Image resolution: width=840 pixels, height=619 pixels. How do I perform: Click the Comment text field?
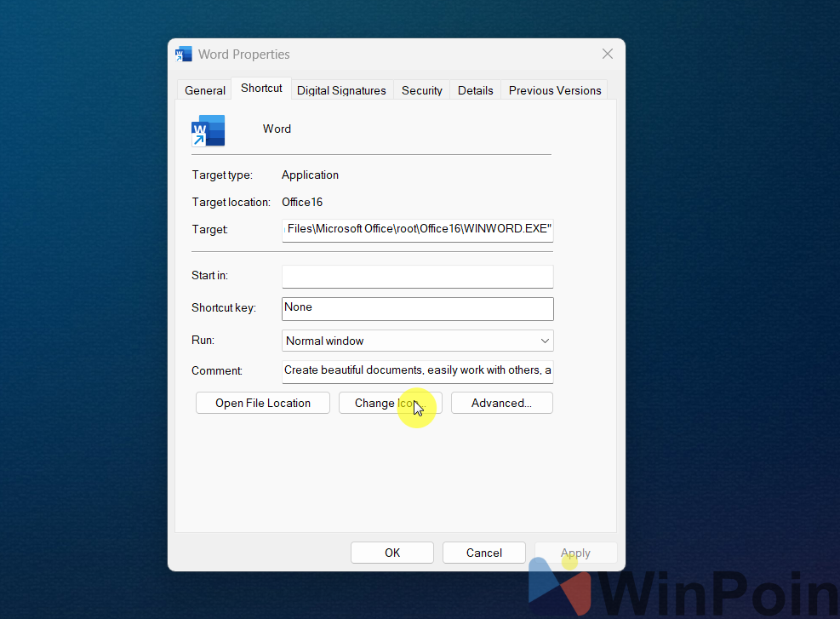pos(417,371)
